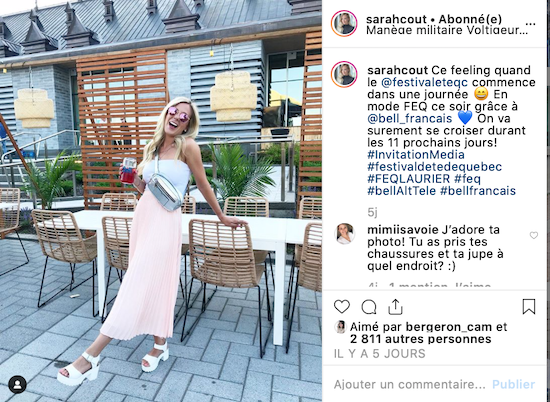Show tagged people icon on the photo

tap(18, 384)
